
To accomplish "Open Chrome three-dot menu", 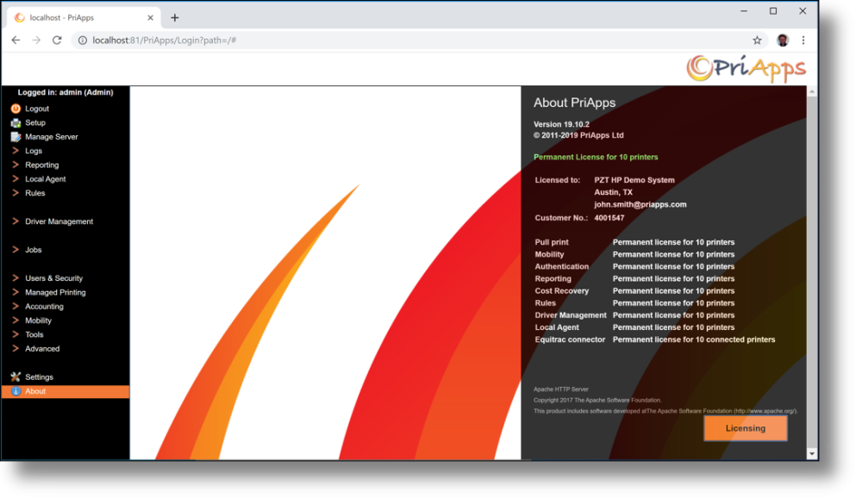I will [x=803, y=40].
